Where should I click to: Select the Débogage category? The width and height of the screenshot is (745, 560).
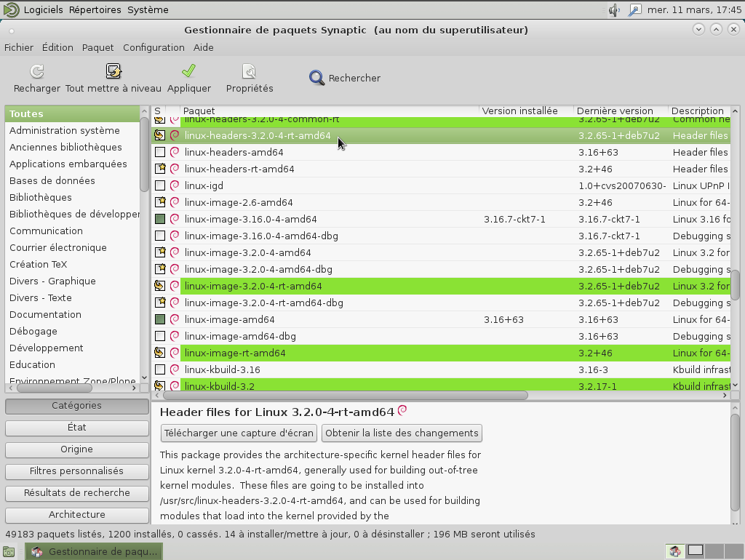pos(72,332)
